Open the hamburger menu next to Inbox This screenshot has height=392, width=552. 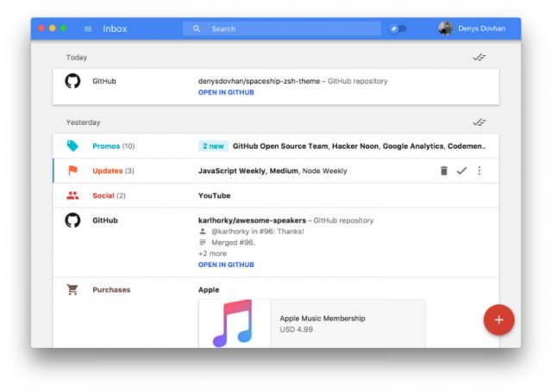coord(88,28)
